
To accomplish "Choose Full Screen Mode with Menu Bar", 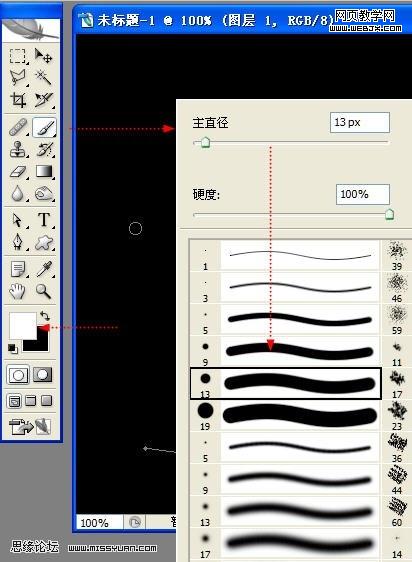I will [x=31, y=400].
